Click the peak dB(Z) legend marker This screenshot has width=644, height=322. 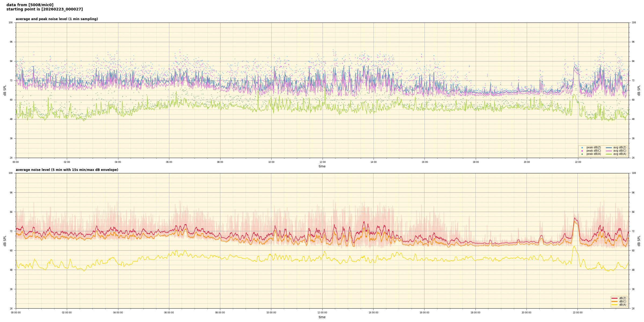(582, 148)
